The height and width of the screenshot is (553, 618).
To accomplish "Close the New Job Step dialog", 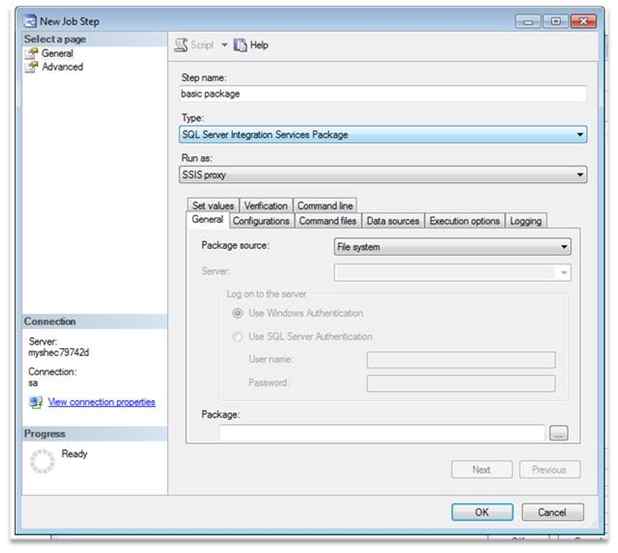I will 584,21.
